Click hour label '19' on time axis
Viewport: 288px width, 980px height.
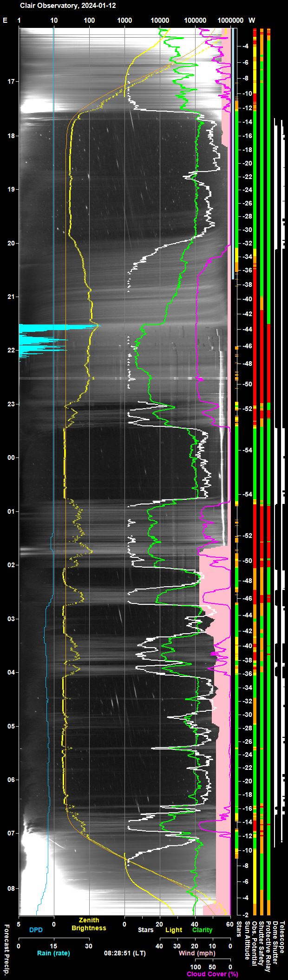pyautogui.click(x=11, y=189)
